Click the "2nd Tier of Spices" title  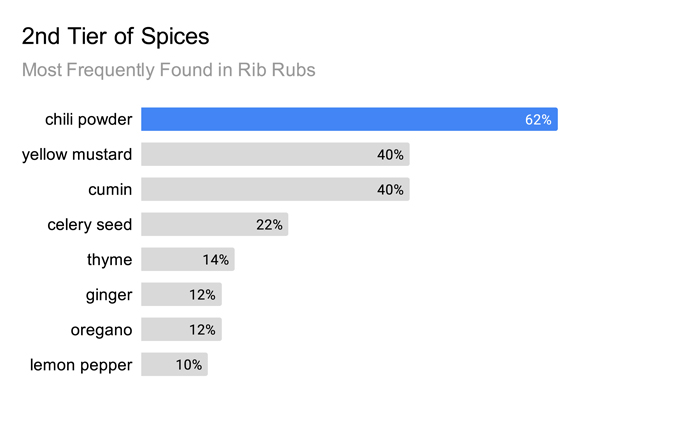(x=115, y=36)
